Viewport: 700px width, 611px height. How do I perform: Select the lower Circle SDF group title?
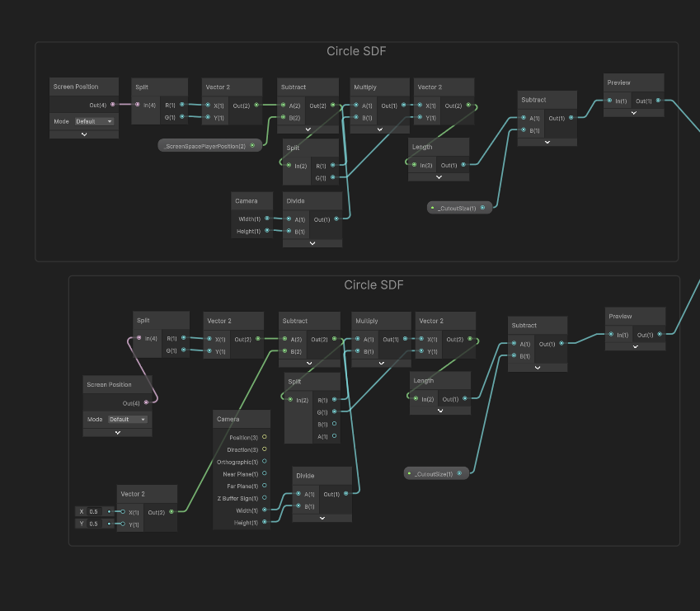[373, 285]
